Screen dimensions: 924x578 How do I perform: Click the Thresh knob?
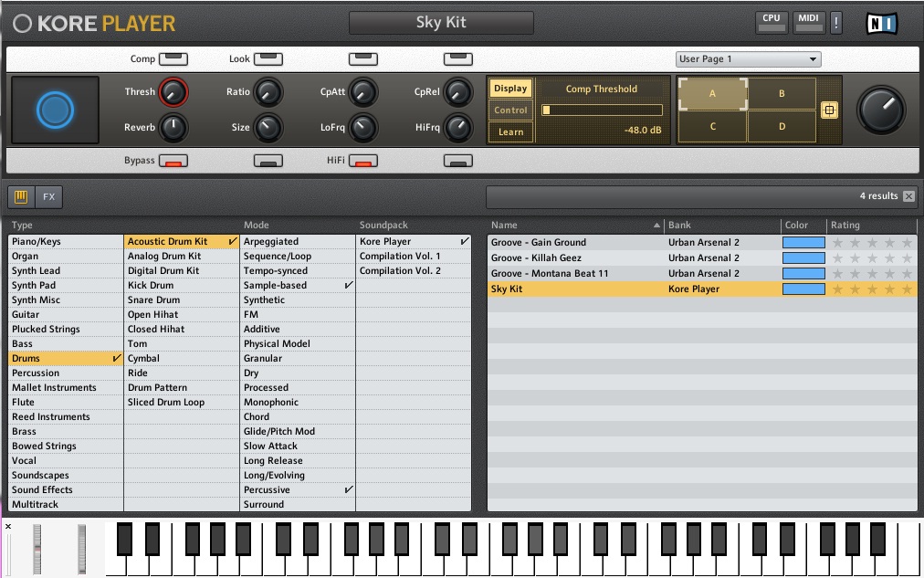[x=173, y=92]
